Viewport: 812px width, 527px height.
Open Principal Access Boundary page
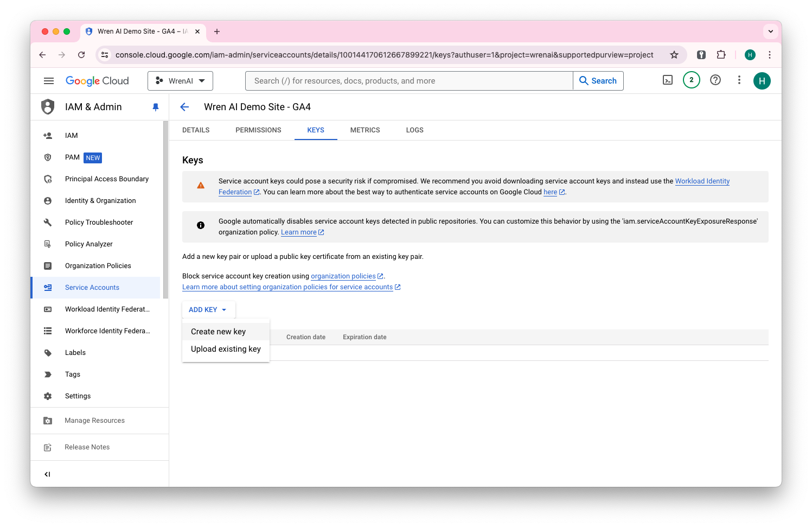click(x=95, y=179)
